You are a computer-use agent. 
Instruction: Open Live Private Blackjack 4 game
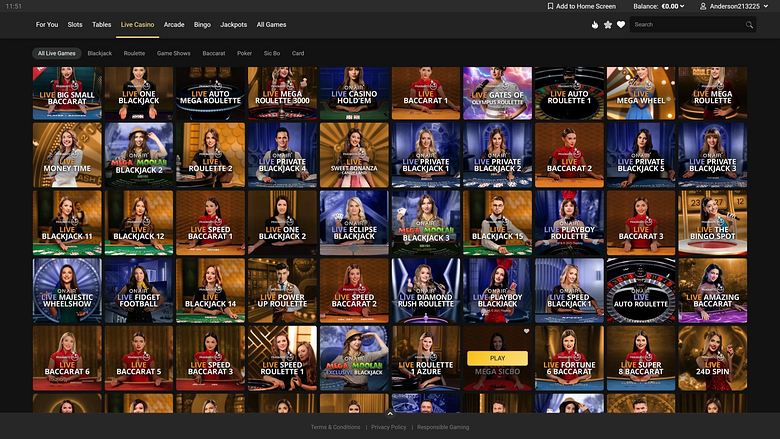click(282, 155)
